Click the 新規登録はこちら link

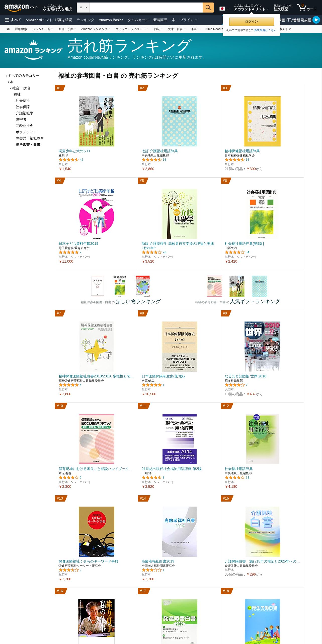click(x=265, y=30)
